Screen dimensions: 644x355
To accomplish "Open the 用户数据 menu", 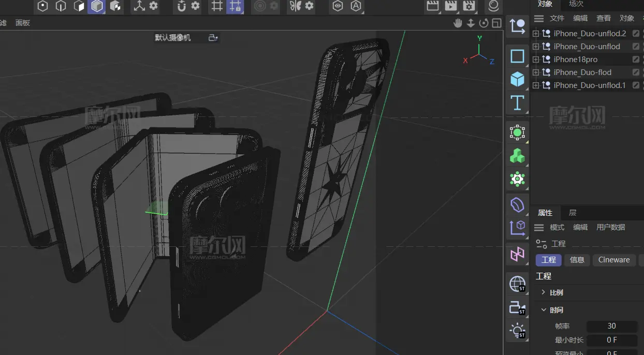I will point(611,227).
